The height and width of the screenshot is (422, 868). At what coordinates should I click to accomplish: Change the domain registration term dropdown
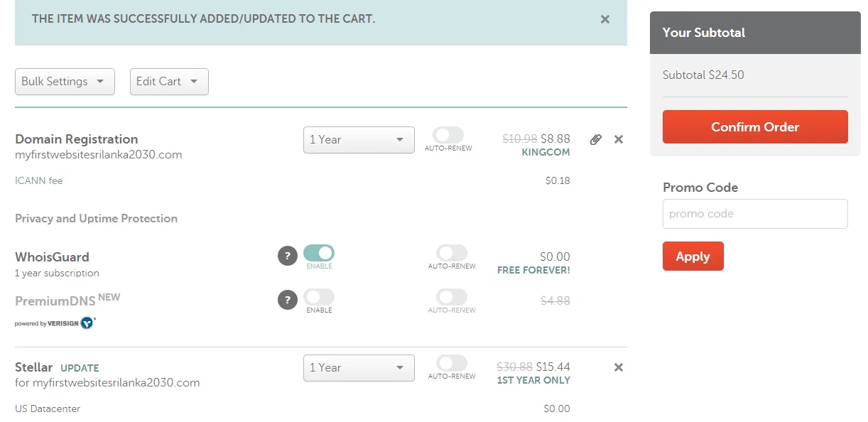[359, 140]
